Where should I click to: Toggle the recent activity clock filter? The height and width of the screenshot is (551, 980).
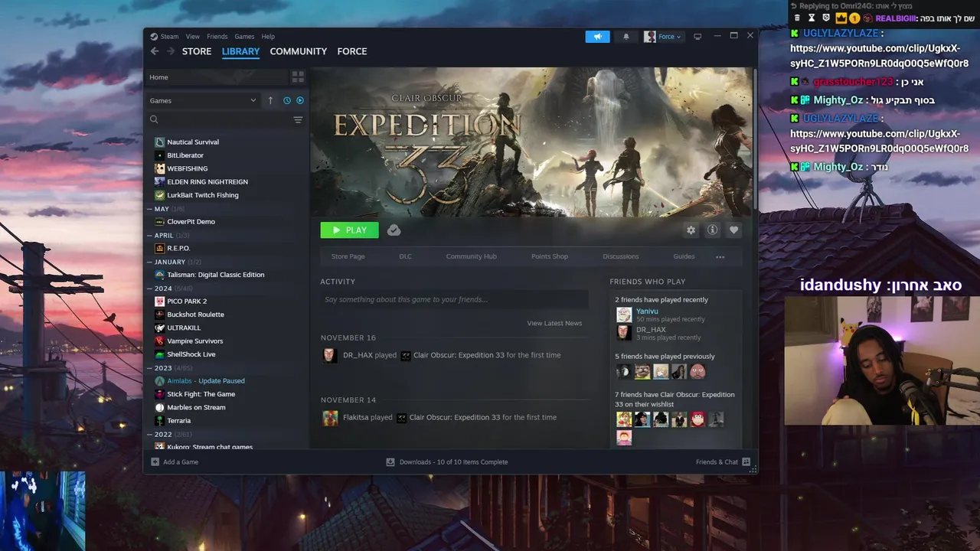click(x=287, y=100)
